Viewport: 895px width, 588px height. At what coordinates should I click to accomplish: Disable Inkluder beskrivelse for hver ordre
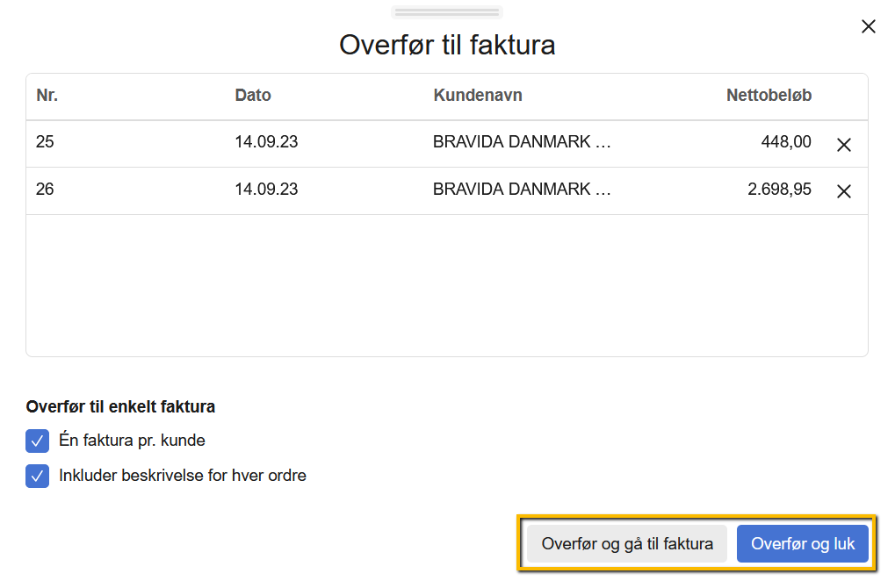click(x=37, y=475)
